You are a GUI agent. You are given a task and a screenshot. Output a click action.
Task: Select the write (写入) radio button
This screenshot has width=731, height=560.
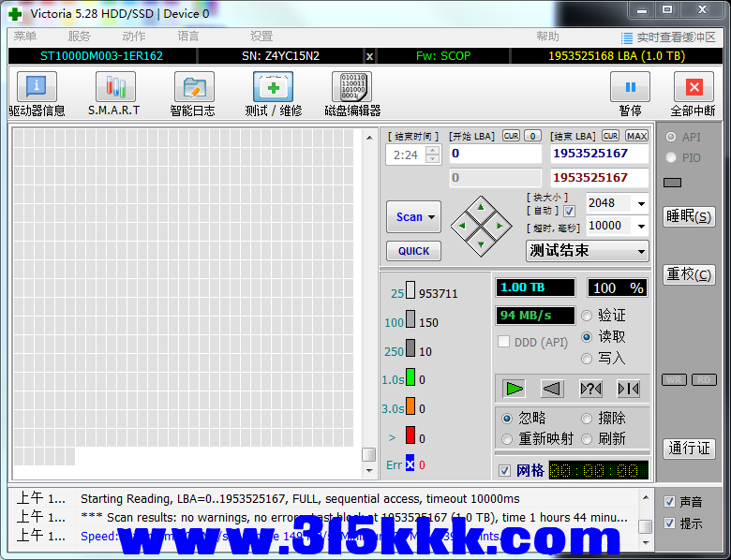pos(587,359)
